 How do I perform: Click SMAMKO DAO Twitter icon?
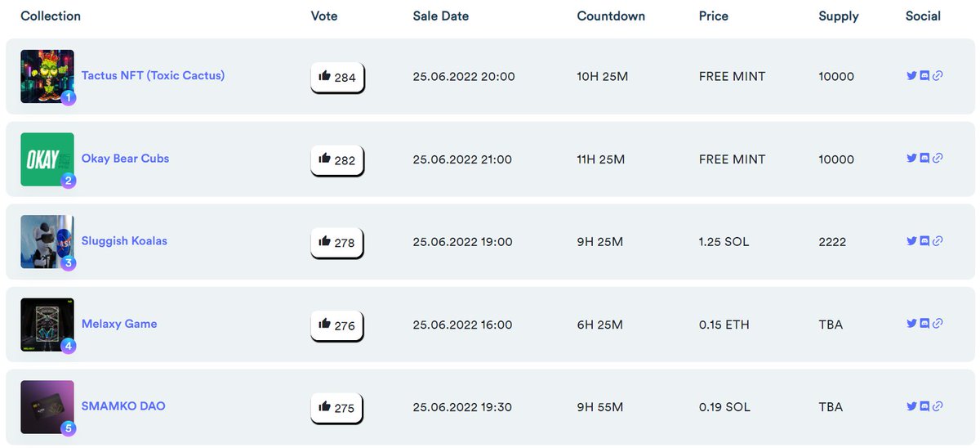pos(911,406)
